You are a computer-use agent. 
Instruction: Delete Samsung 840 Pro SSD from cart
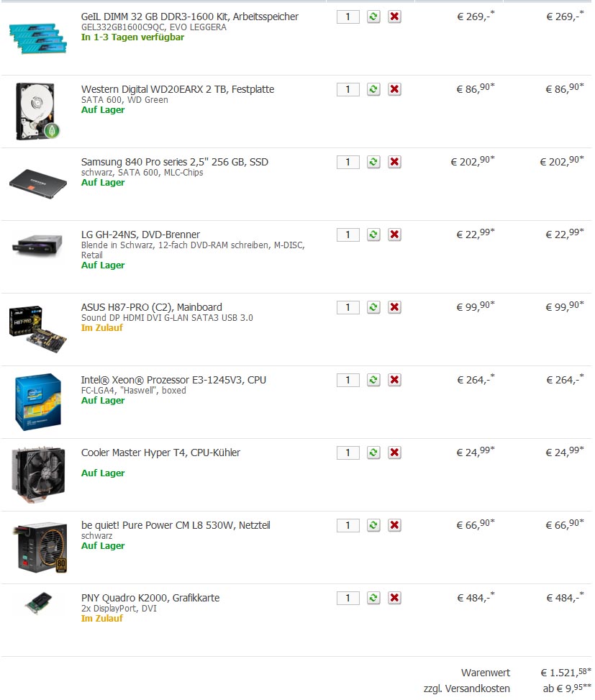[394, 162]
